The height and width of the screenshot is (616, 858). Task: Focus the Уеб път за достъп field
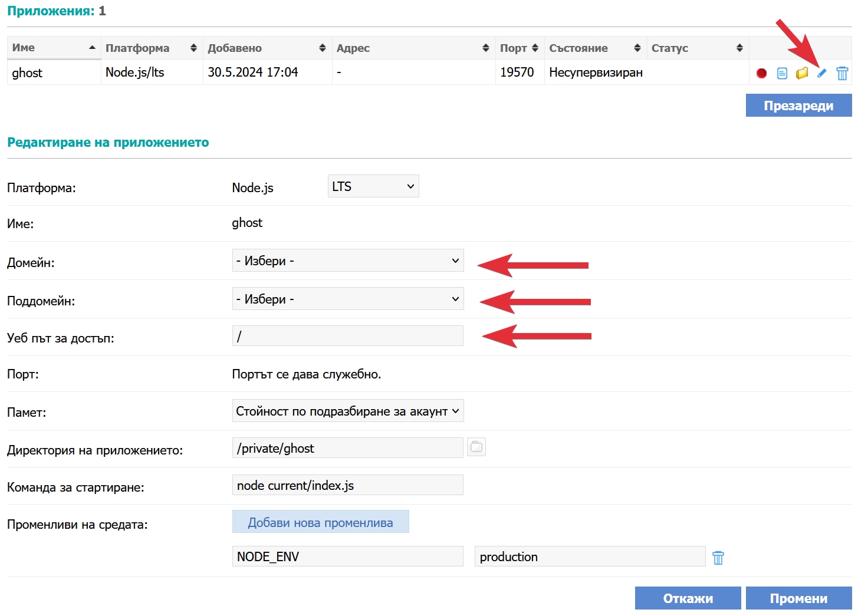(x=348, y=336)
